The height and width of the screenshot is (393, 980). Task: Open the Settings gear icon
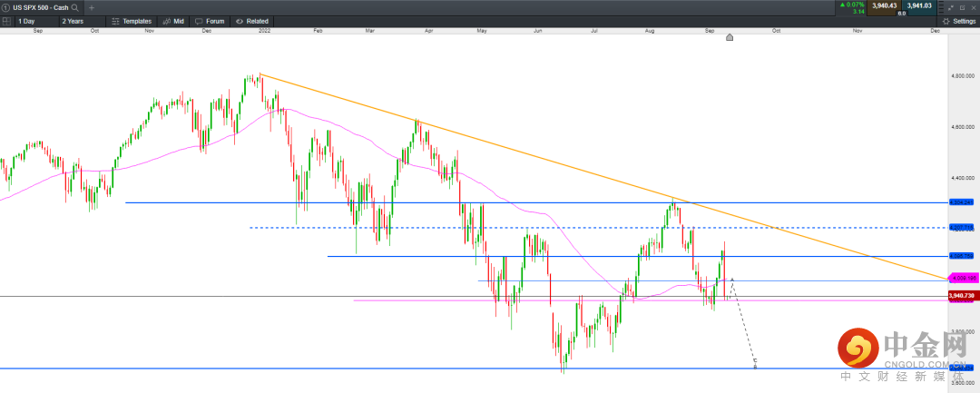(946, 21)
